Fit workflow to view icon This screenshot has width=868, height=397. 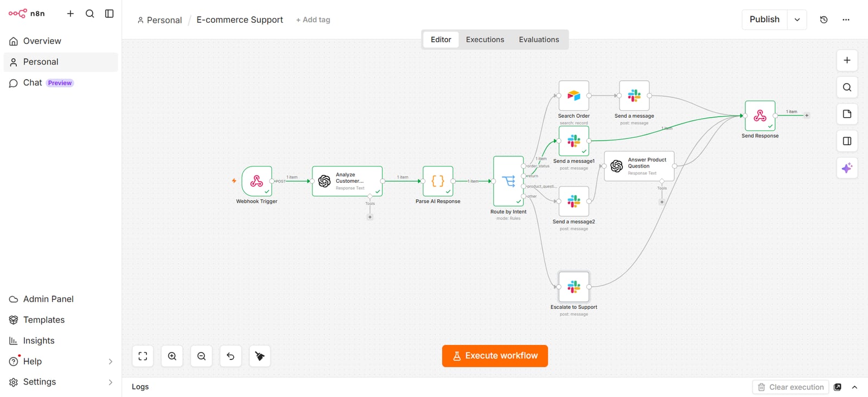coord(143,356)
